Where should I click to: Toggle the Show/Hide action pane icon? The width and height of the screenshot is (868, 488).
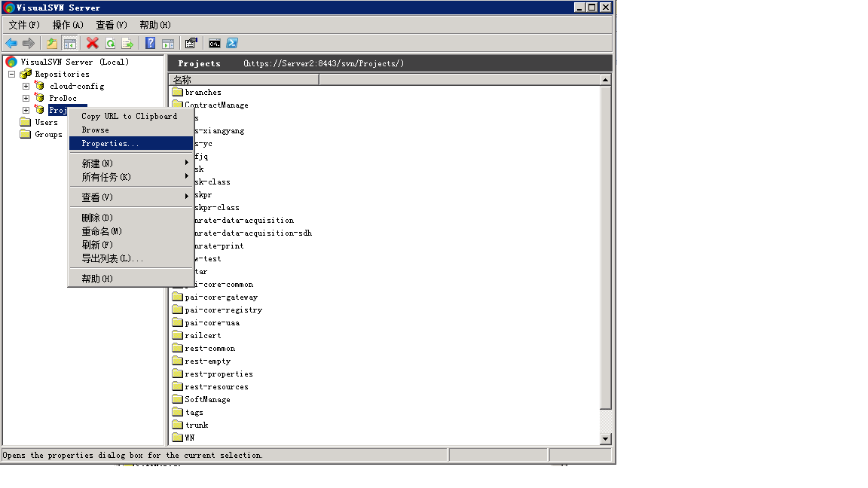(168, 43)
